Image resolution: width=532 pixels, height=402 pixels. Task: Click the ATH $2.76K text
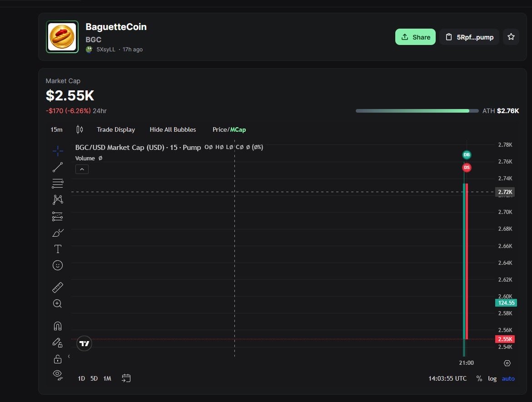coord(501,111)
